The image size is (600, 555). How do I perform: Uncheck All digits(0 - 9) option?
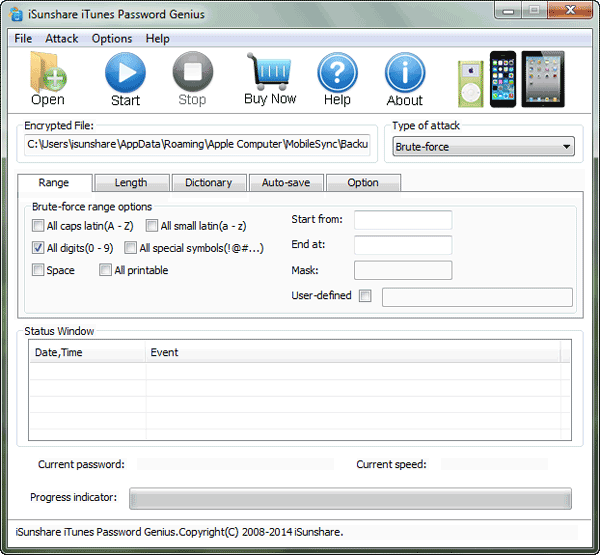click(39, 248)
